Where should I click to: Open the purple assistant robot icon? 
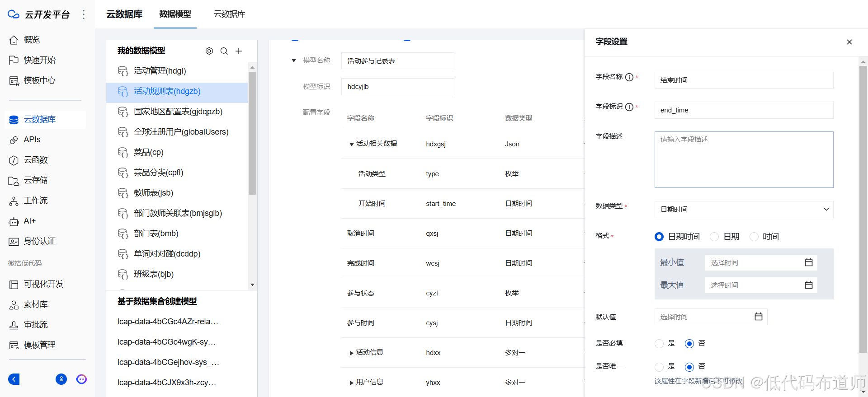[81, 379]
